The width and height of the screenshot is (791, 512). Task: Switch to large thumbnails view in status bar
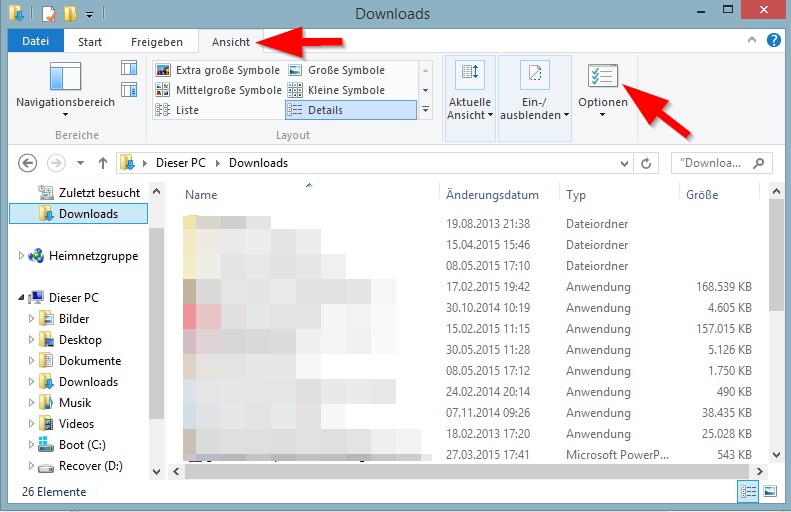pyautogui.click(x=770, y=491)
